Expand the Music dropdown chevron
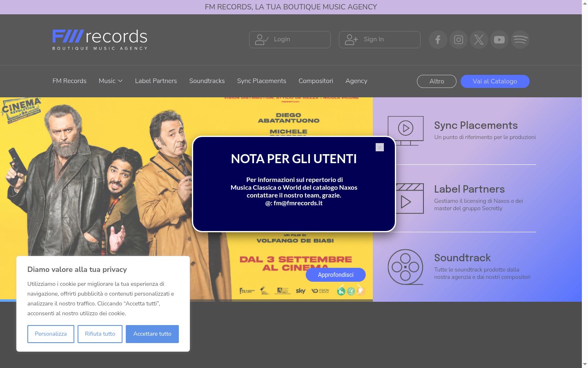The width and height of the screenshot is (588, 368). (120, 81)
